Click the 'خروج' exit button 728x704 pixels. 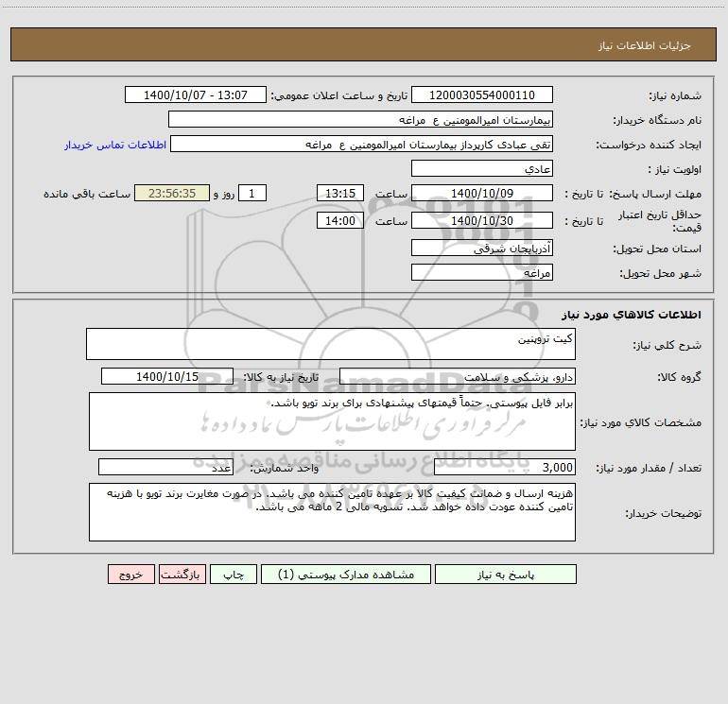point(130,574)
